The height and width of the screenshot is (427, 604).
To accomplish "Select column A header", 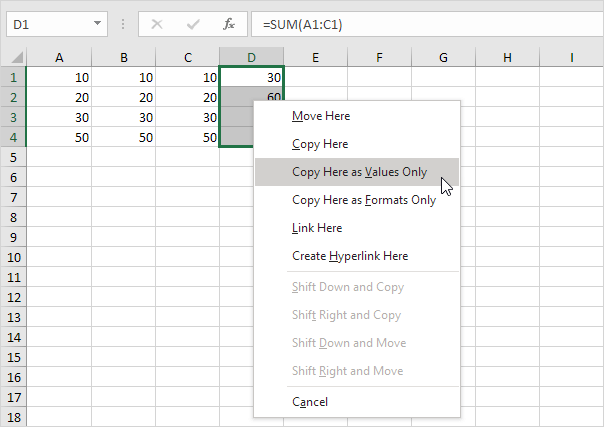I will click(x=59, y=58).
